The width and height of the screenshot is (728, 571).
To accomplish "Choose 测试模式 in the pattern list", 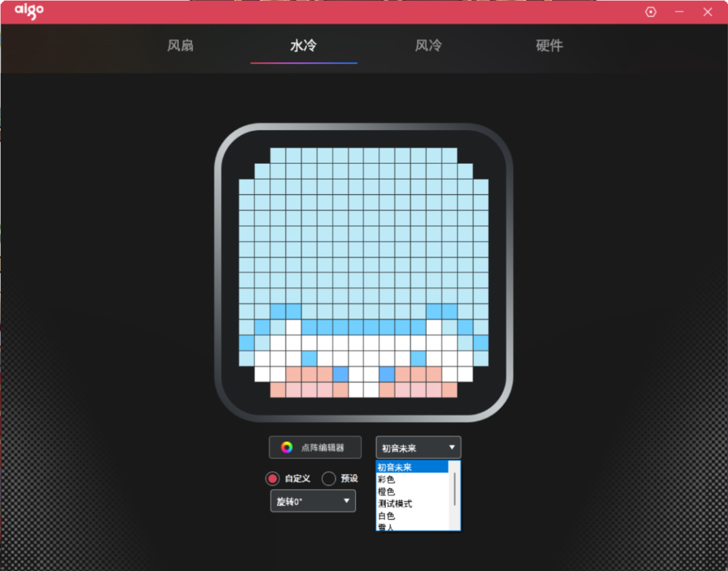I will coord(412,503).
